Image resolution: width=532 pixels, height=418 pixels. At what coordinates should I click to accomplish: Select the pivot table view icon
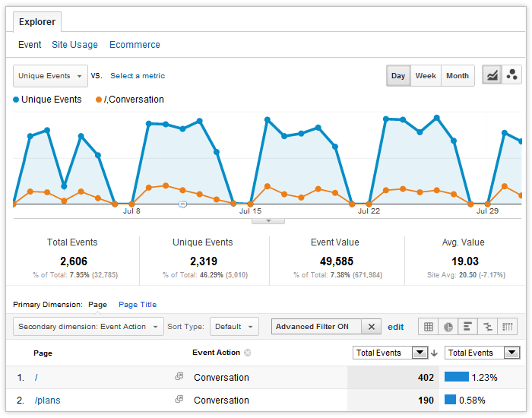click(508, 327)
